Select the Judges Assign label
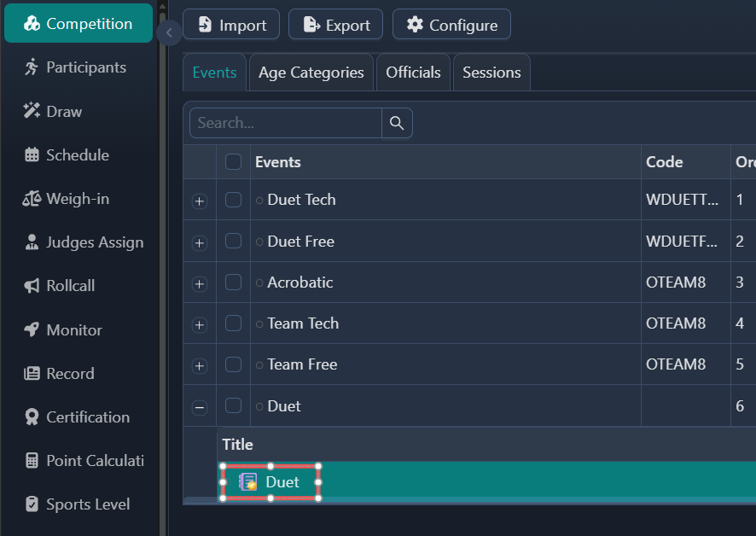This screenshot has height=536, width=756. (95, 242)
